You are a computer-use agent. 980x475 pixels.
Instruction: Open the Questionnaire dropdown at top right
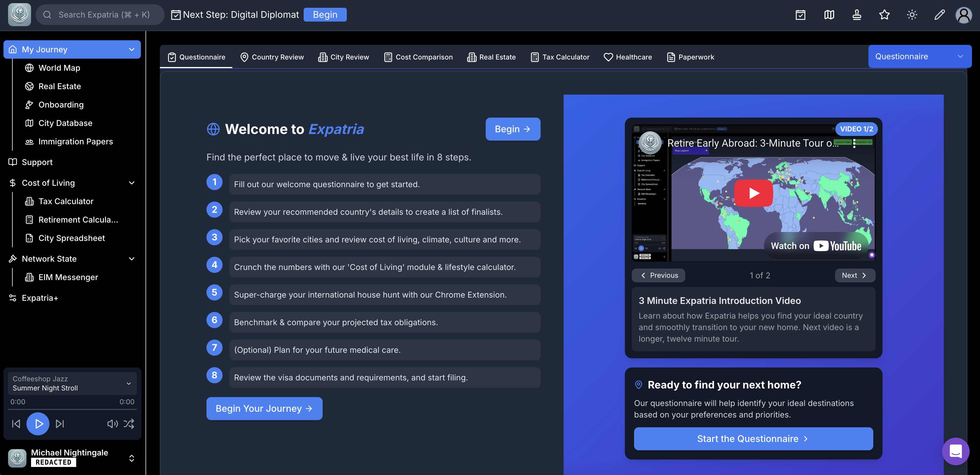[x=920, y=56]
